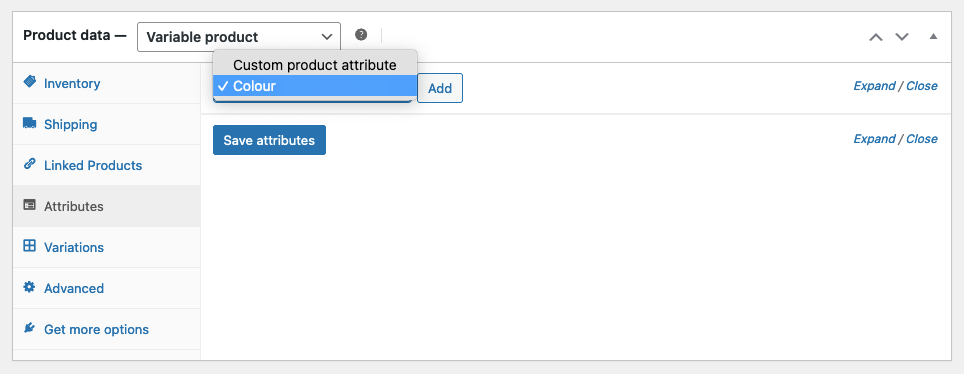Click the Inventory tag icon
The image size is (964, 374).
(x=30, y=82)
